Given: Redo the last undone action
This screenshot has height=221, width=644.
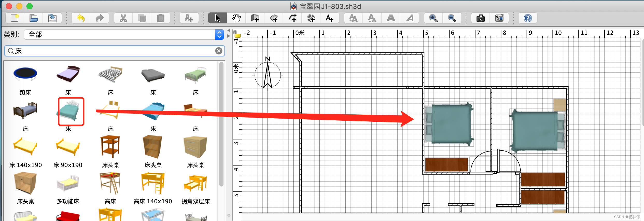Looking at the screenshot, I should (x=100, y=18).
